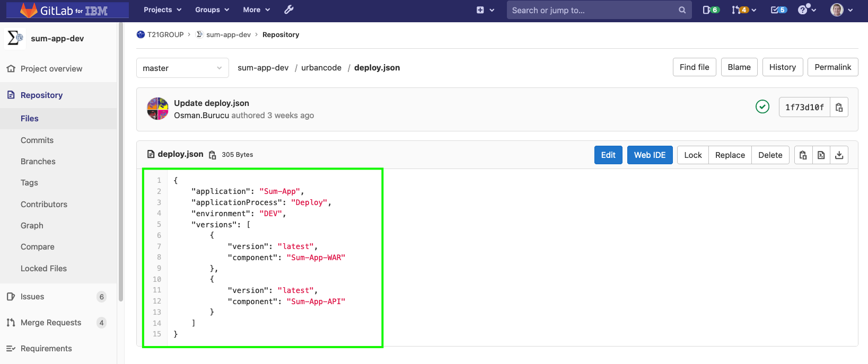This screenshot has width=868, height=364.
Task: Click urbancode path folder link
Action: [321, 68]
